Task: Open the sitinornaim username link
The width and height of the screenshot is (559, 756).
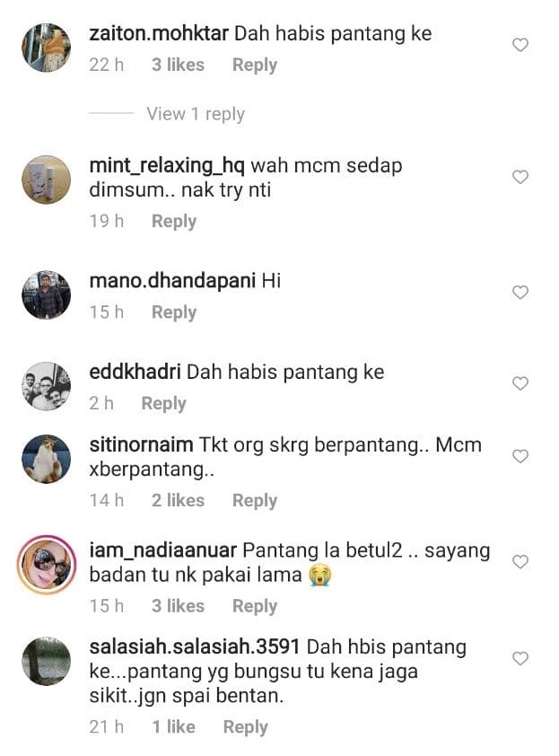Action: [141, 444]
